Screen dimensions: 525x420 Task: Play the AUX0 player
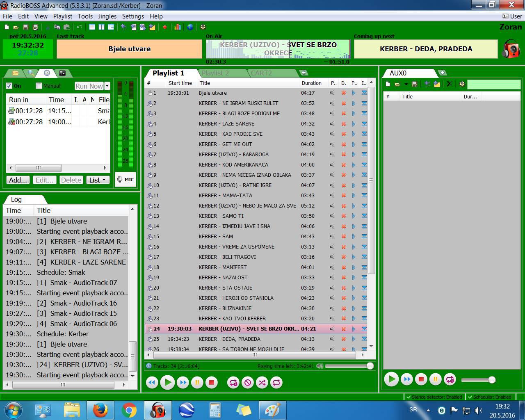point(391,379)
